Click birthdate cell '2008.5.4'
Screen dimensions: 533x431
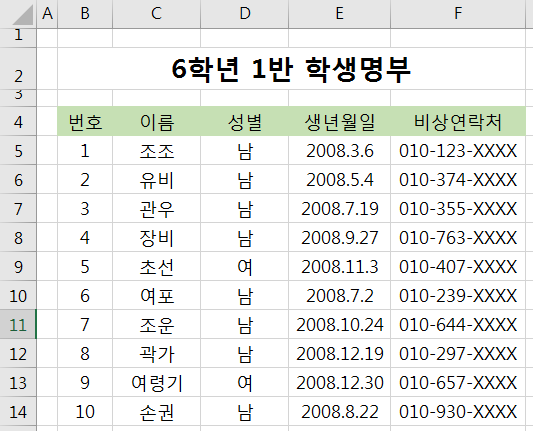pos(340,179)
